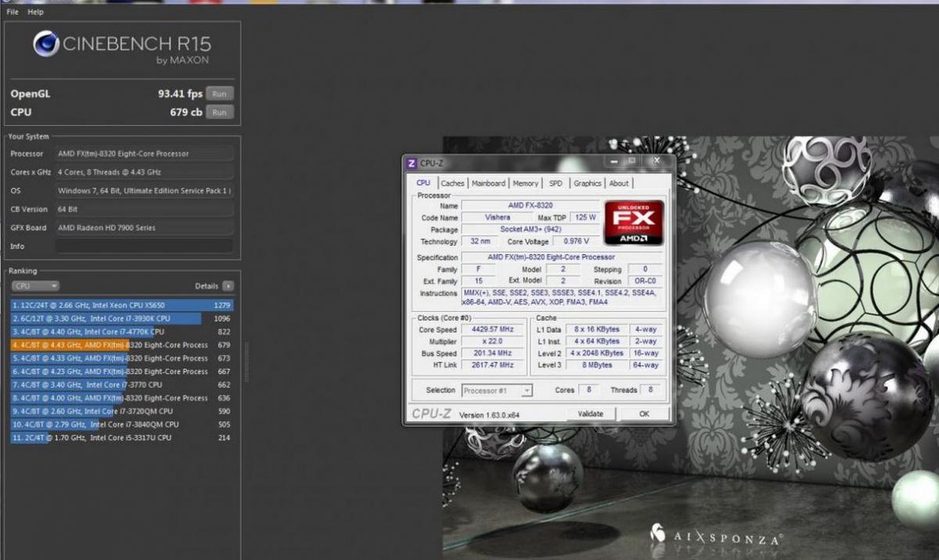Toggle the ranking Details button
The width and height of the screenshot is (939, 560).
pos(228,286)
